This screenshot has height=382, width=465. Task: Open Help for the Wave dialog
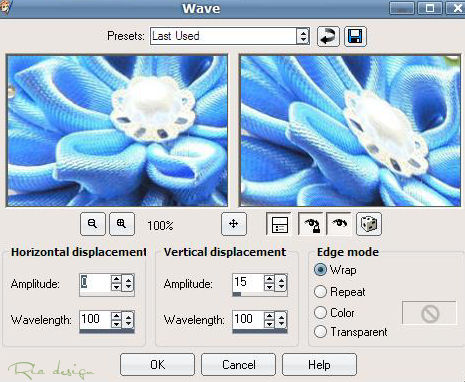[319, 365]
